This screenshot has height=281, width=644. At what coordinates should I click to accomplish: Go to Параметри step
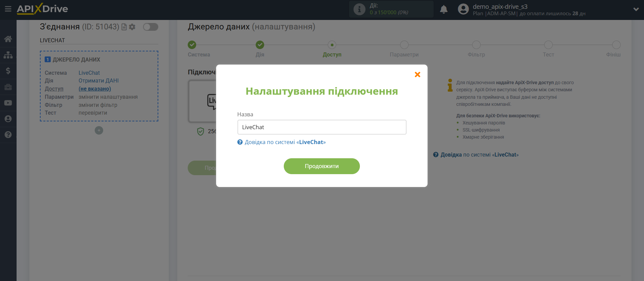(x=404, y=45)
